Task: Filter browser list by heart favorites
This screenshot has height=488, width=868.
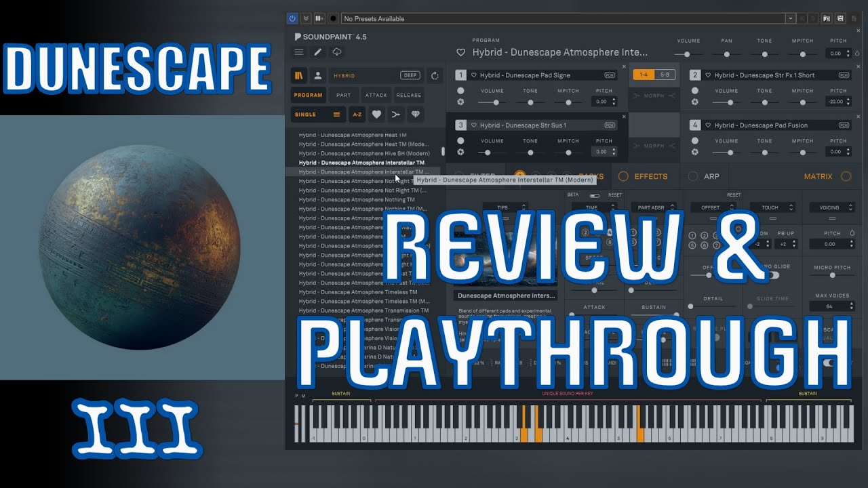Action: tap(376, 115)
